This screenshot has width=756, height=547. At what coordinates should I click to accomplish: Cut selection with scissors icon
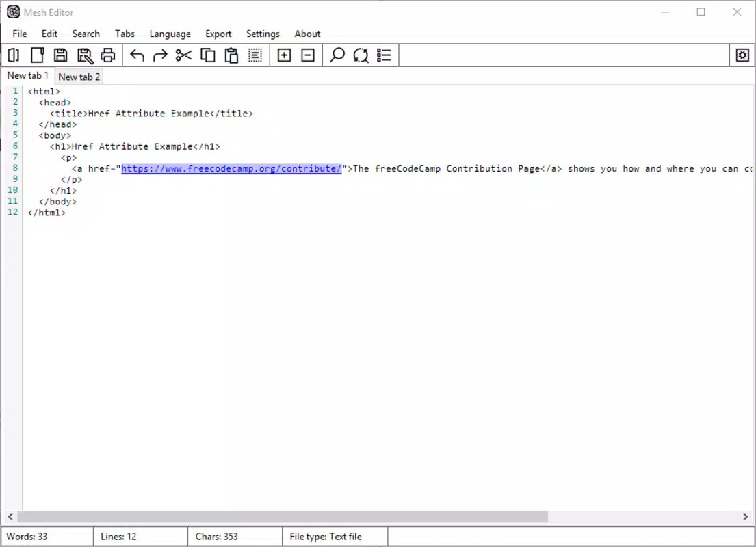pyautogui.click(x=183, y=55)
